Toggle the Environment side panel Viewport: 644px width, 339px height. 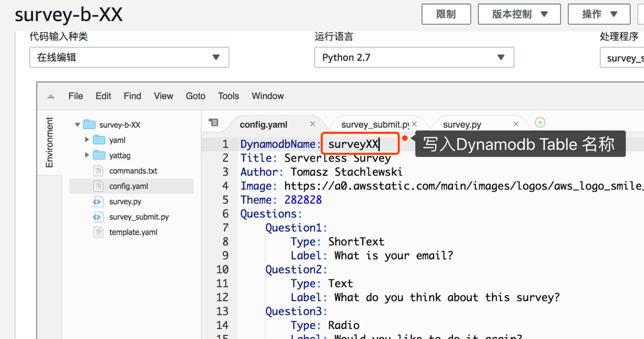(x=50, y=142)
